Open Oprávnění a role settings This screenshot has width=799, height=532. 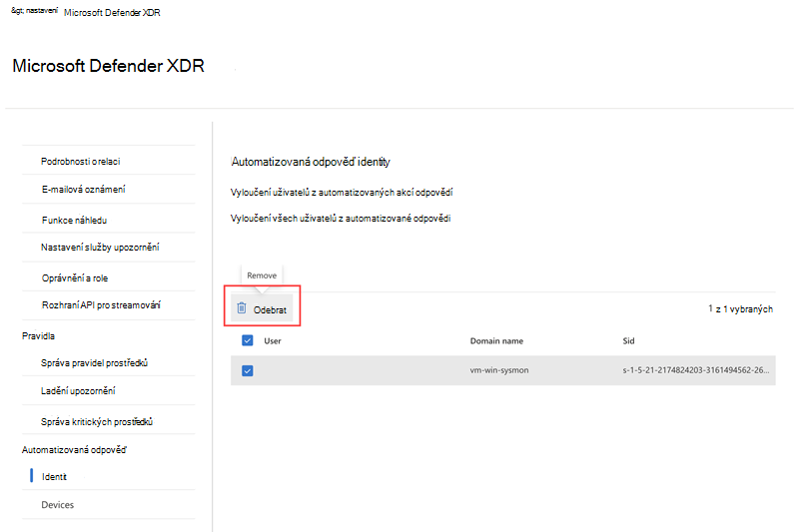pyautogui.click(x=75, y=277)
